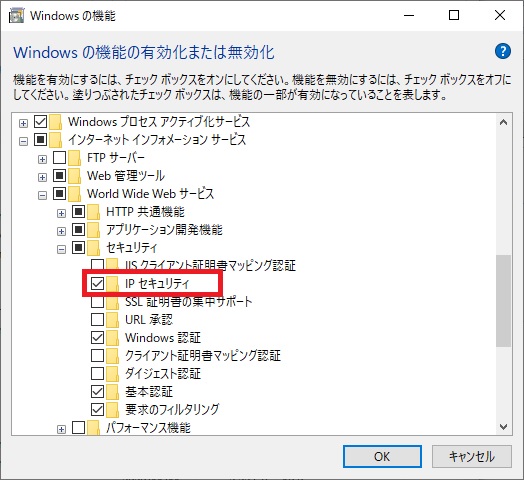Click folder icon beside ダイジェスト認証
524x480 pixels.
[113, 374]
